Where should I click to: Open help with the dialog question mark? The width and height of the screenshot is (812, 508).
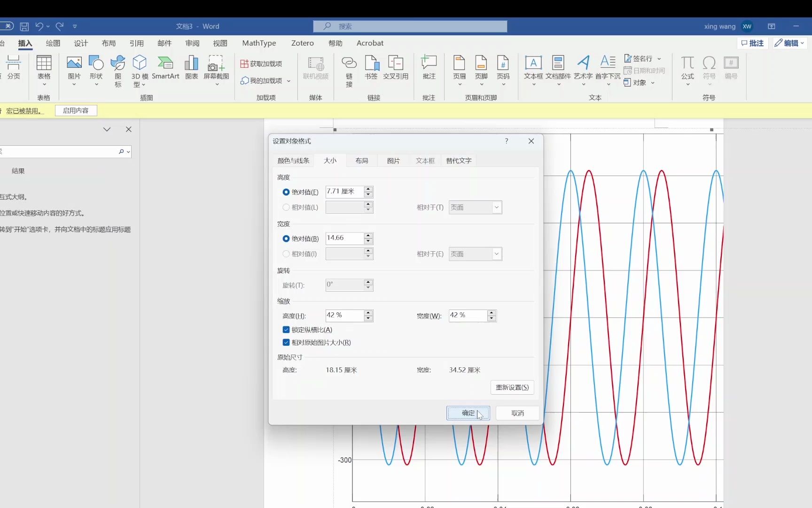[x=507, y=141]
